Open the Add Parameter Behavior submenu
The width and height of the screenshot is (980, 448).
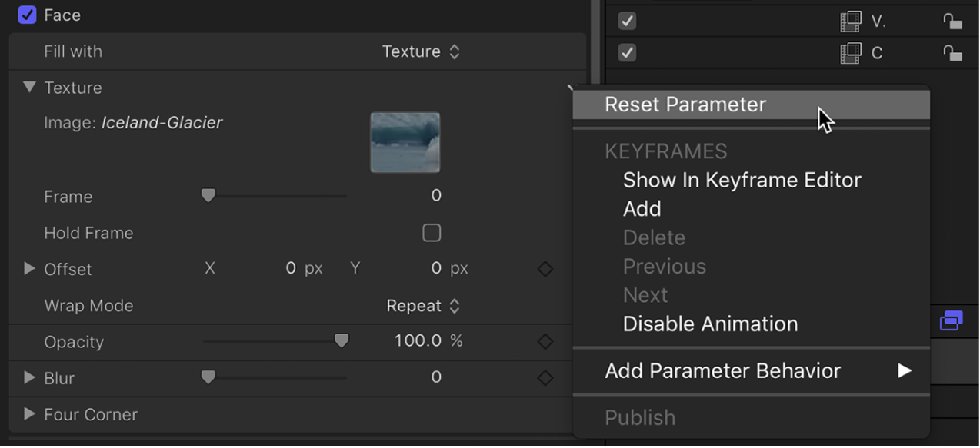click(x=722, y=371)
